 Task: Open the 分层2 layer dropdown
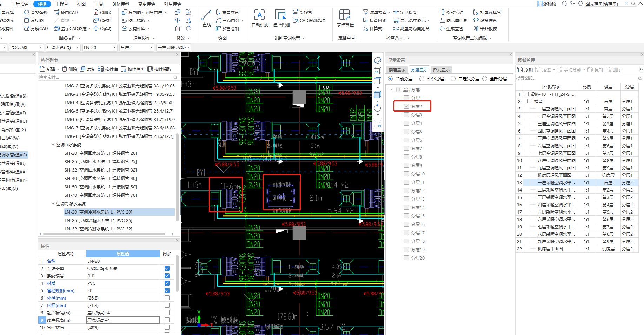point(137,47)
